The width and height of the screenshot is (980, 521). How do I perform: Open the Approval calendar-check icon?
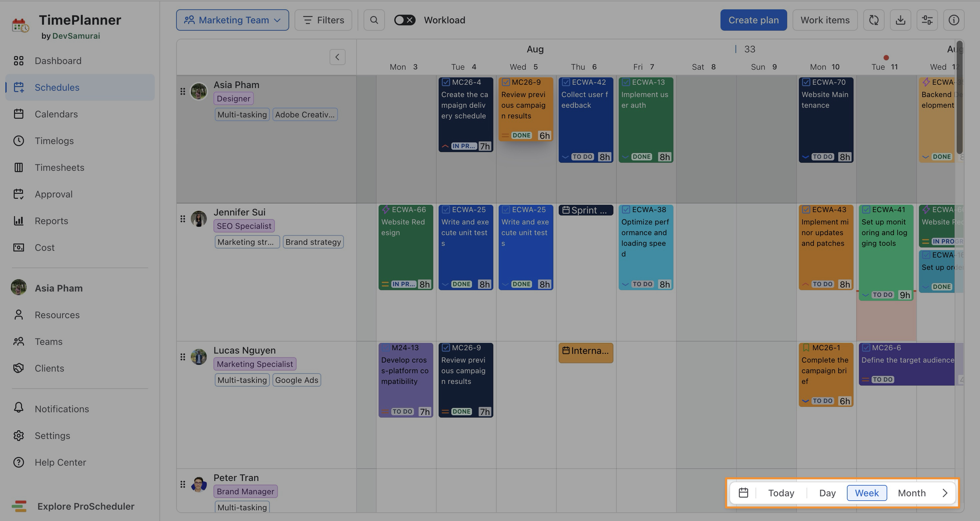point(19,194)
